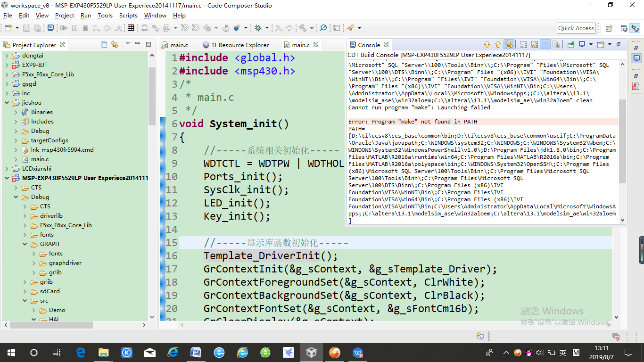Click Previous Error arrow in Console
The height and width of the screenshot is (362, 644).
coord(498,44)
